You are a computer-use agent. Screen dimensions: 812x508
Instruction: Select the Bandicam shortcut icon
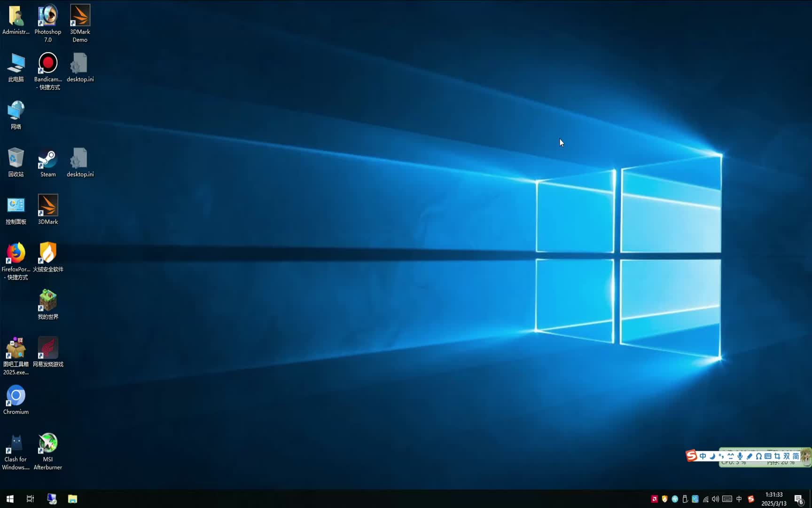47,64
